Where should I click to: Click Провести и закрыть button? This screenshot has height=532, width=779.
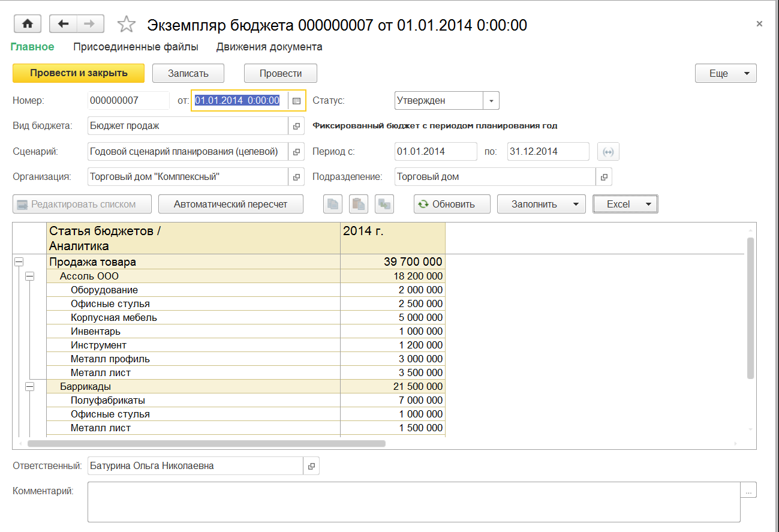point(79,73)
